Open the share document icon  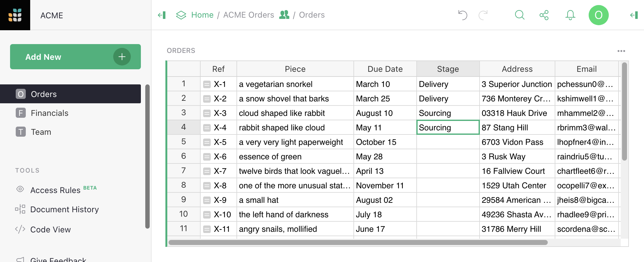(x=544, y=15)
